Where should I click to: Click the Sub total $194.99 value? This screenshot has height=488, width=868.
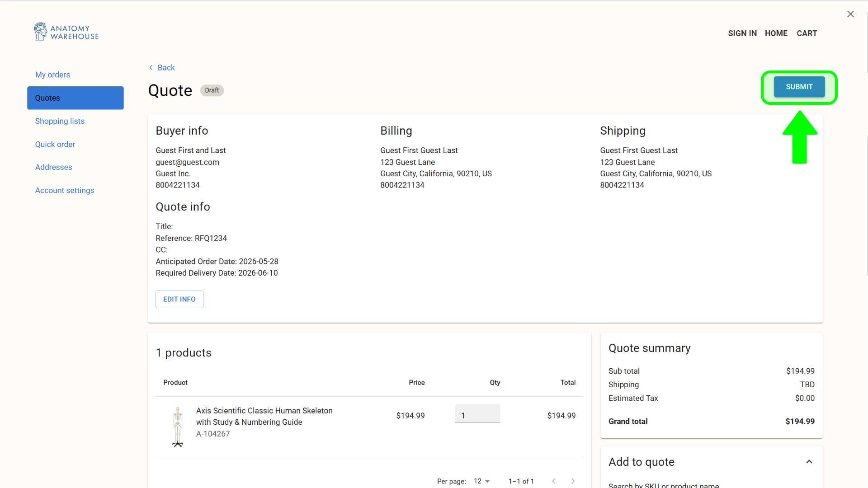click(800, 371)
